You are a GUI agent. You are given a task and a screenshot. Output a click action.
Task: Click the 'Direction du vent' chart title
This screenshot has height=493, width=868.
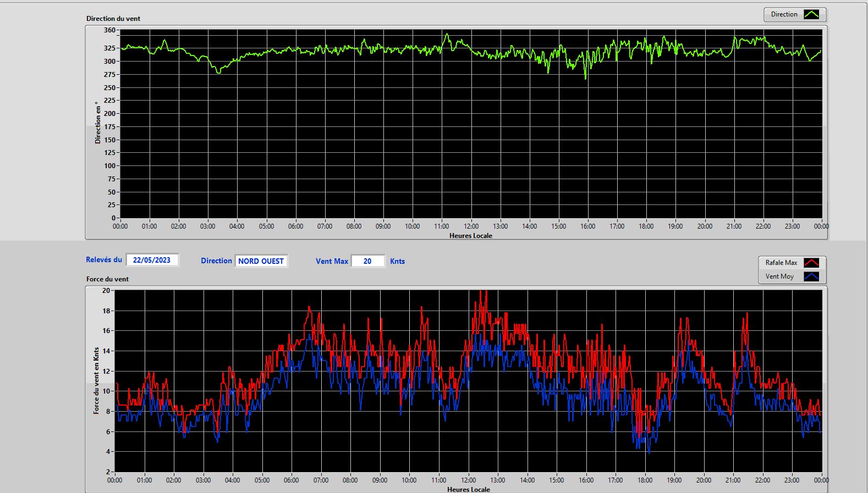(113, 19)
